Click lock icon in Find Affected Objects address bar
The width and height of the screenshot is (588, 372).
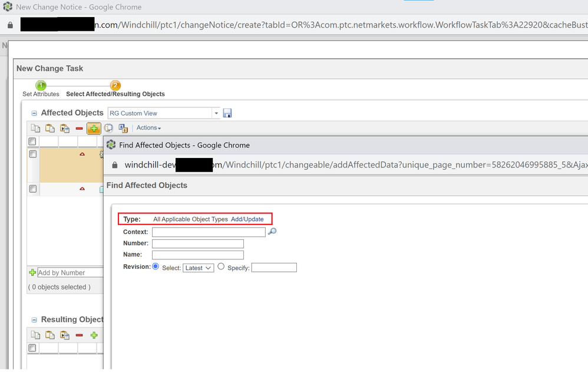point(115,165)
